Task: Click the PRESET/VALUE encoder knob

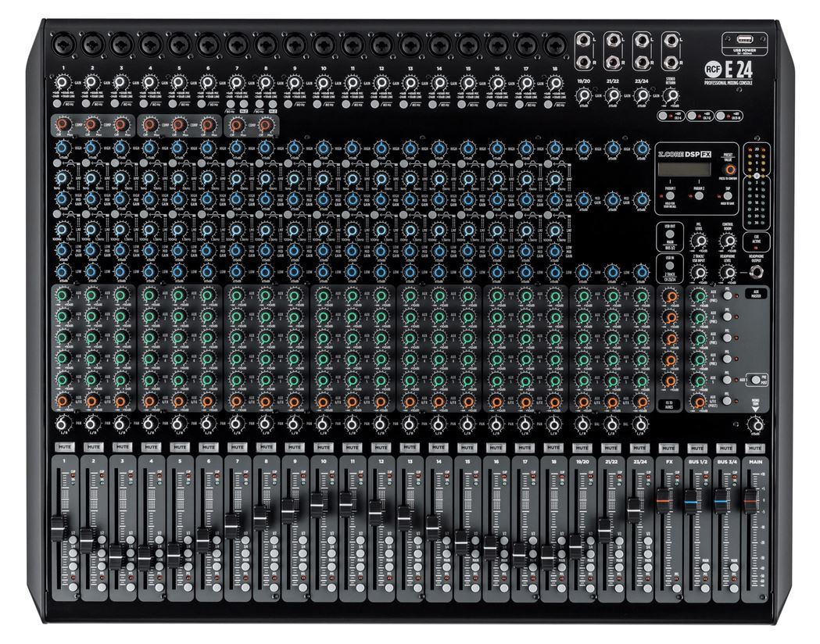Action: click(x=729, y=170)
